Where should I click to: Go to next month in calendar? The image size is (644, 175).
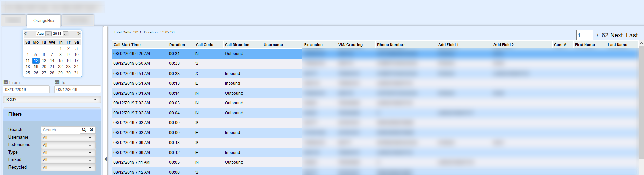pos(78,34)
